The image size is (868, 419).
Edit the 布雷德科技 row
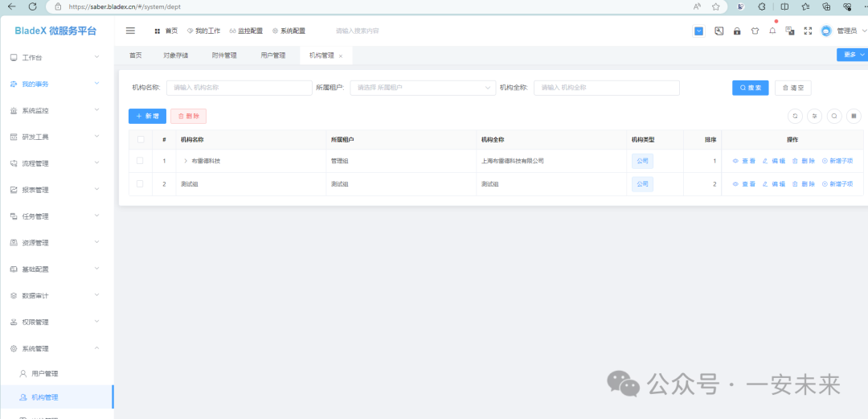774,161
